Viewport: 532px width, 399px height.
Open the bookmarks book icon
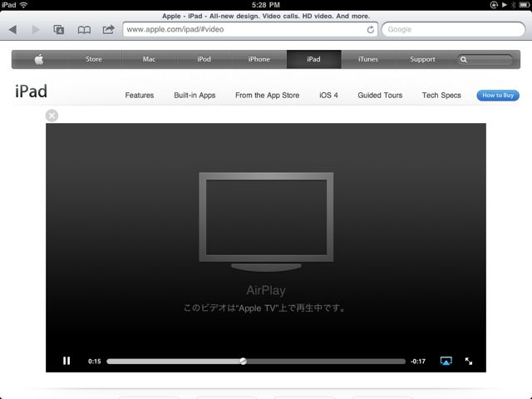(x=84, y=30)
